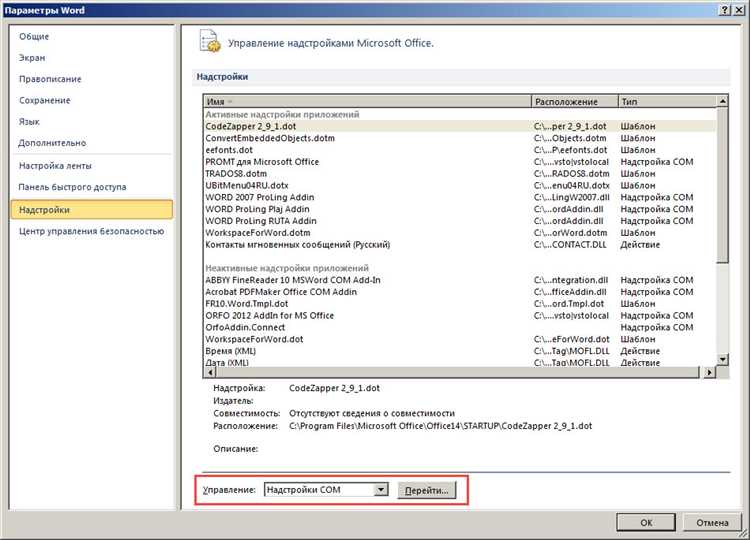
Task: Select the TRADOS8.dotm row
Action: pos(460,174)
